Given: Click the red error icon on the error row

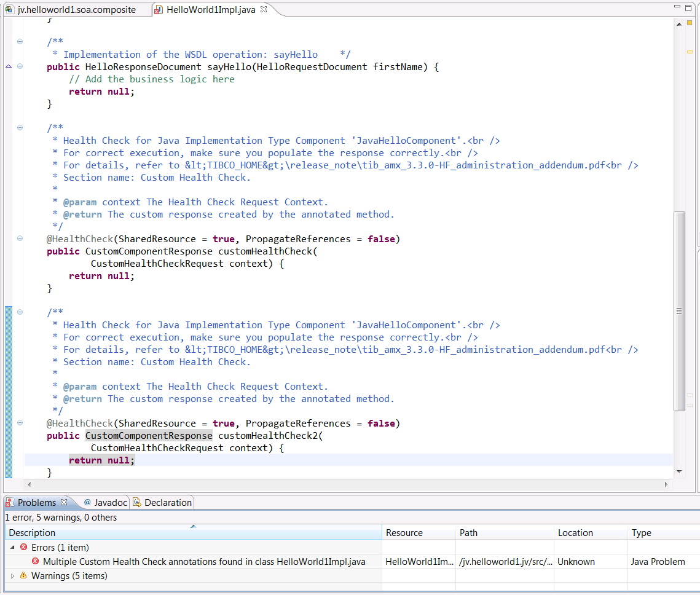Looking at the screenshot, I should (x=35, y=561).
